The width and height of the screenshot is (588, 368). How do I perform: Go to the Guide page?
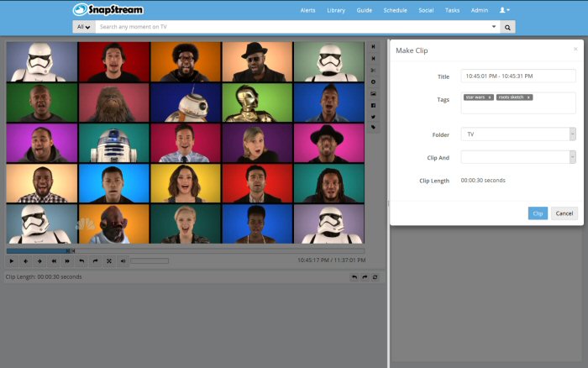pos(364,11)
